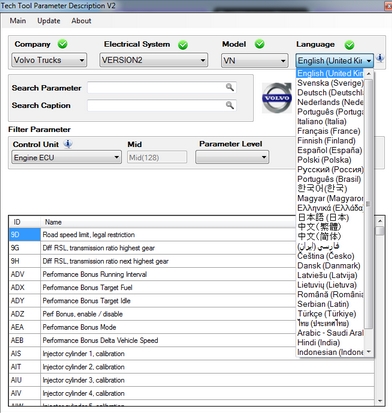Click parameter table scroll down arrow
This screenshot has width=392, height=413.
[x=380, y=401]
